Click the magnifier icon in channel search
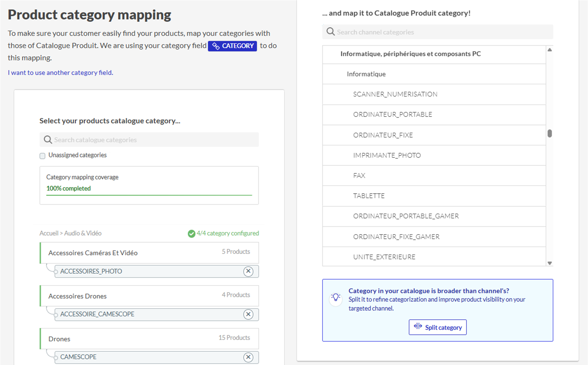Screen dimensions: 588x365 point(331,32)
